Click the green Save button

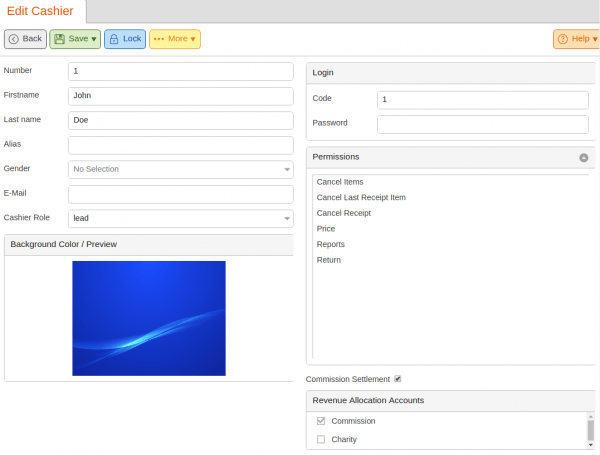[75, 39]
